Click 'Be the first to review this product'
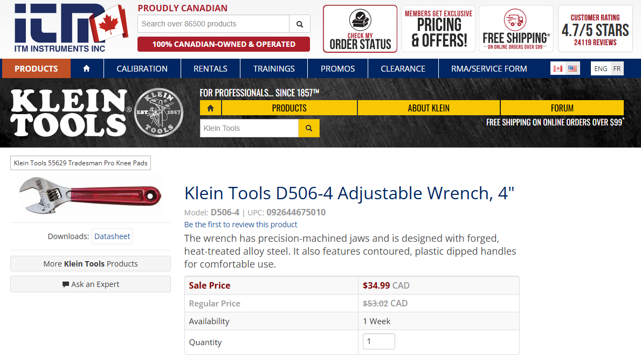Screen dimensions: 641x364 [x=240, y=224]
